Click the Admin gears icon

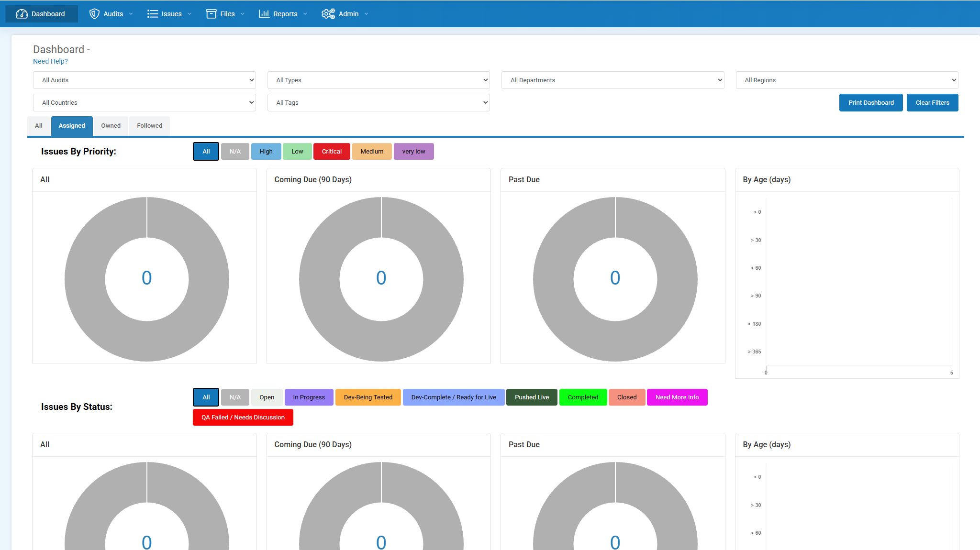click(328, 14)
